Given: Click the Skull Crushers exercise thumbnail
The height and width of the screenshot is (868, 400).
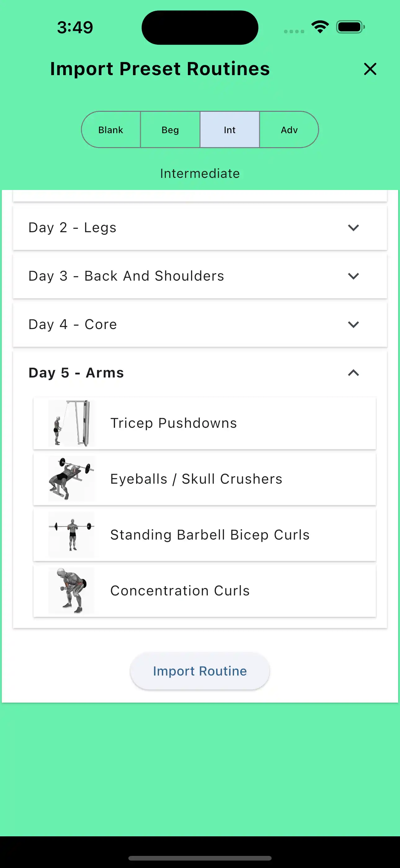Looking at the screenshot, I should [x=71, y=478].
